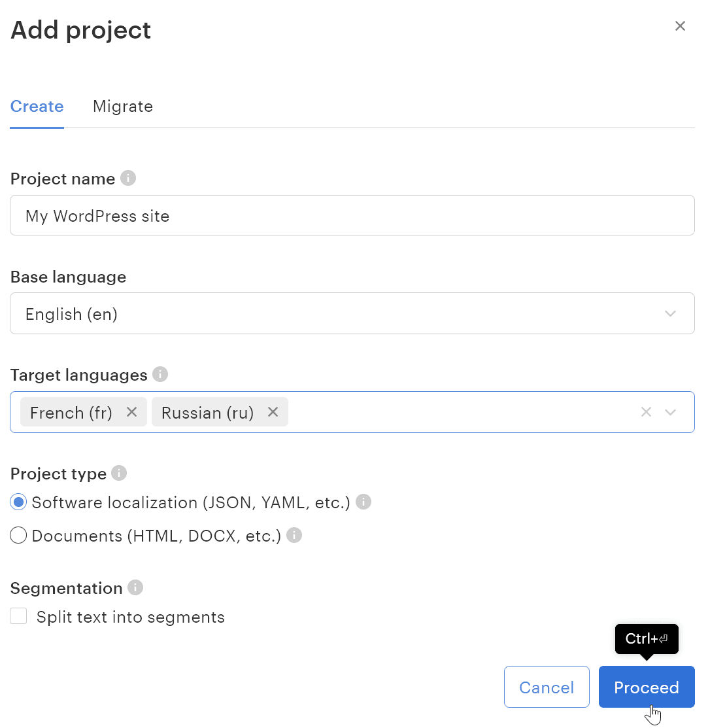Click the info icon beside Project name
Image resolution: width=708 pixels, height=728 pixels.
click(x=128, y=179)
